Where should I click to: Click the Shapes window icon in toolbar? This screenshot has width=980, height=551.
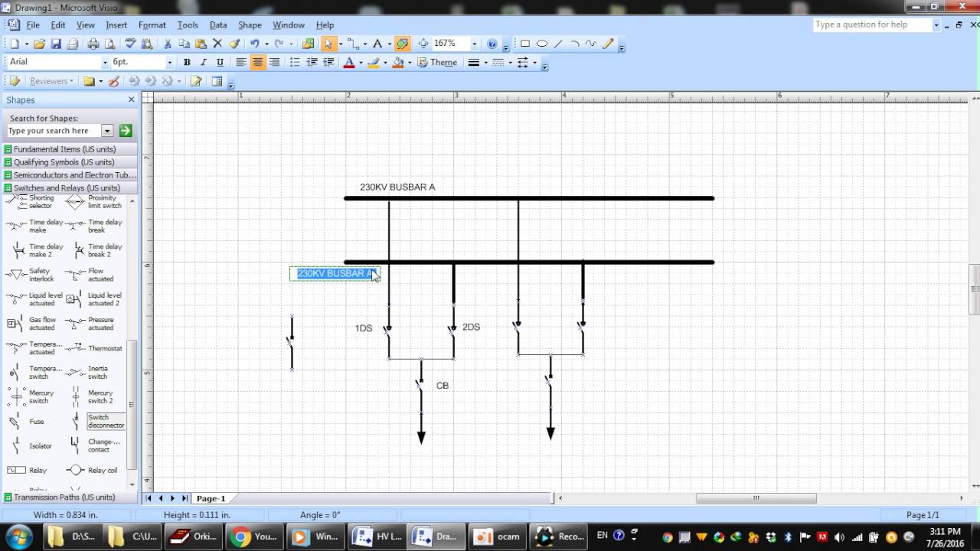309,44
